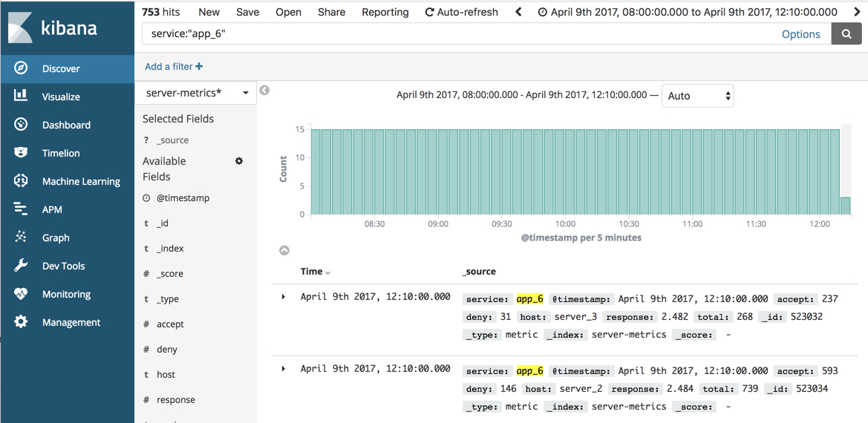The image size is (868, 423).
Task: Go to the Machine Learning icon
Action: (21, 180)
